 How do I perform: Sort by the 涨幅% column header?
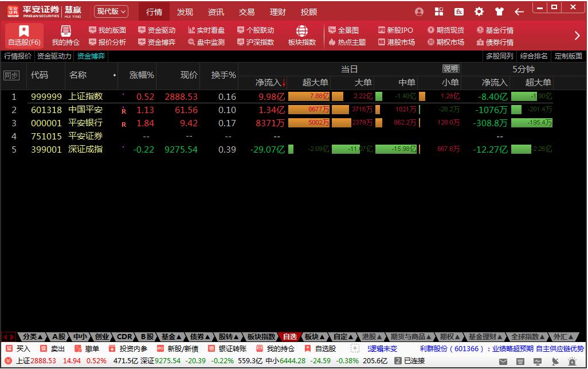(x=142, y=75)
